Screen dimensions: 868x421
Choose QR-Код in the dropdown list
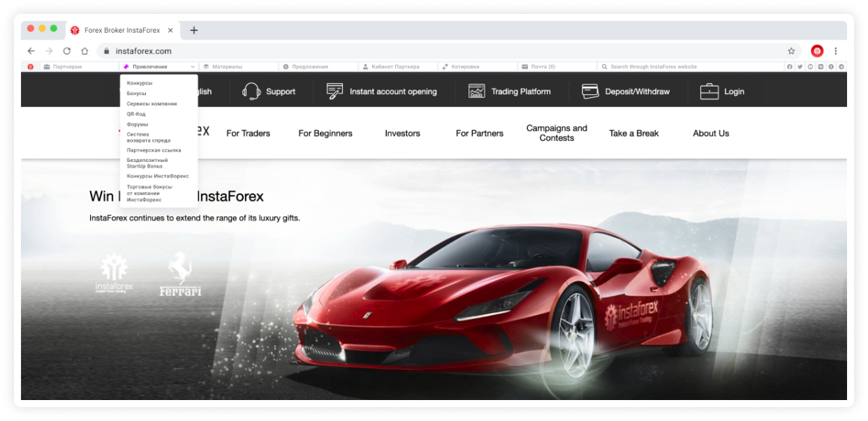click(136, 114)
